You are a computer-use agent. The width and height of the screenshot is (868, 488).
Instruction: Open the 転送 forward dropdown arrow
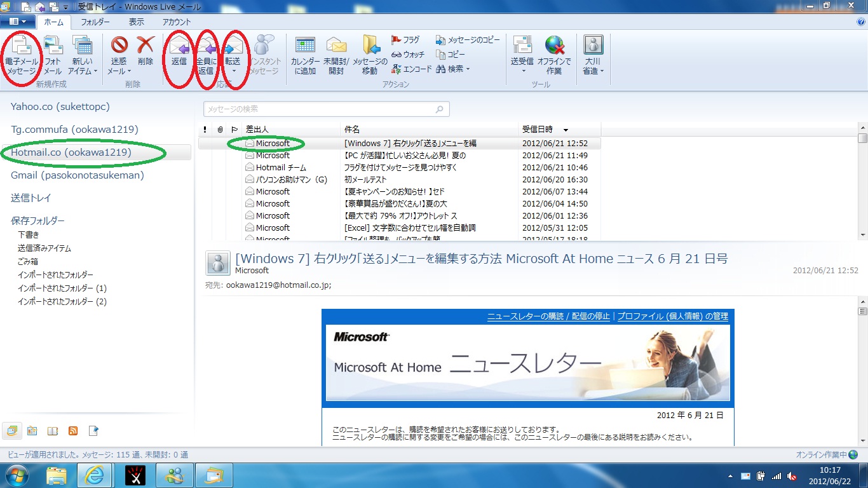click(233, 71)
